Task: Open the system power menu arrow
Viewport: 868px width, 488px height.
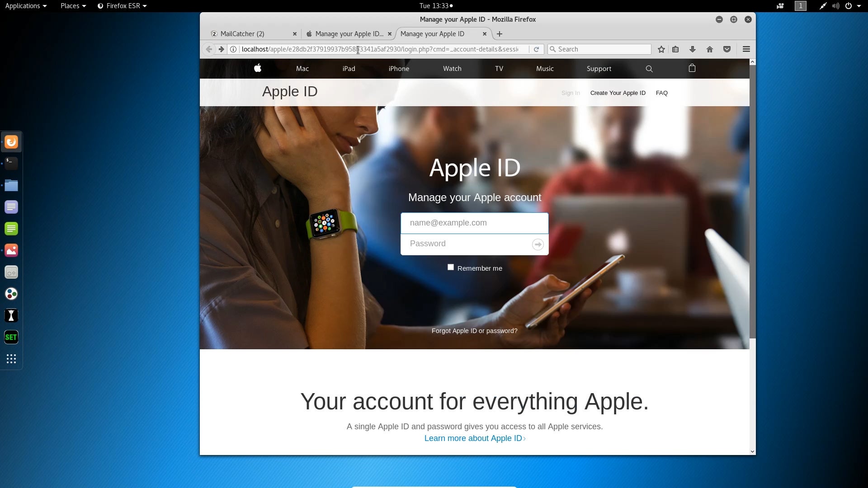Action: pos(859,6)
